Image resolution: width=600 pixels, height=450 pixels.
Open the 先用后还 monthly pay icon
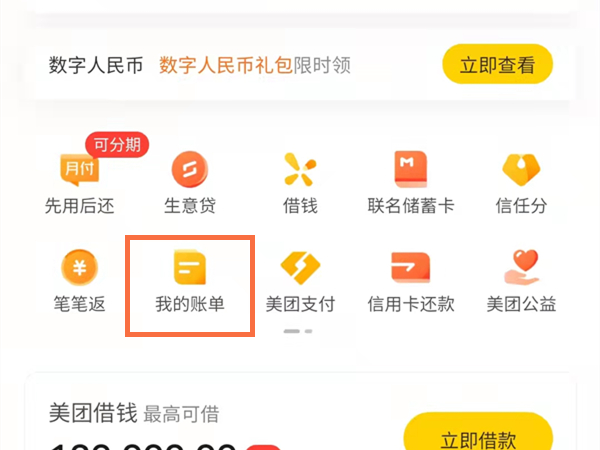pos(80,170)
